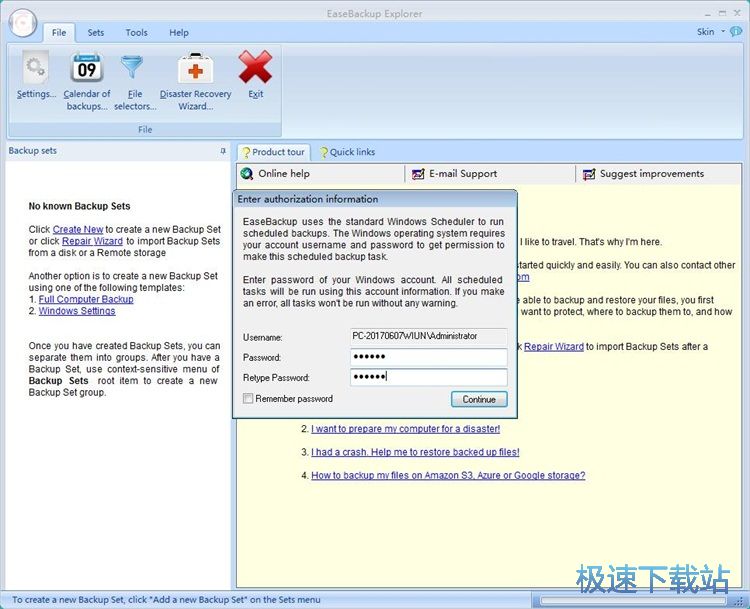Click the pin icon on Backup sets panel
Image resolution: width=750 pixels, height=609 pixels.
pyautogui.click(x=223, y=151)
